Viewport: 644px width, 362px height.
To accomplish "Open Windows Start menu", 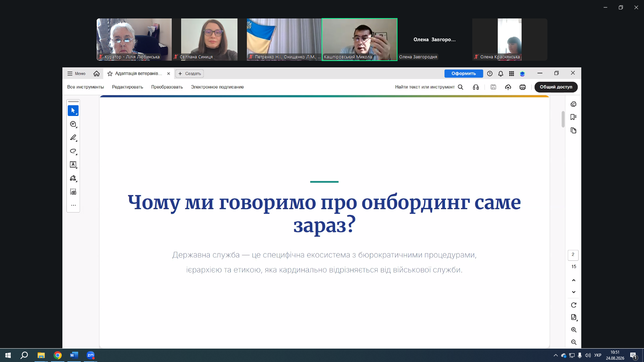I will coord(8,355).
